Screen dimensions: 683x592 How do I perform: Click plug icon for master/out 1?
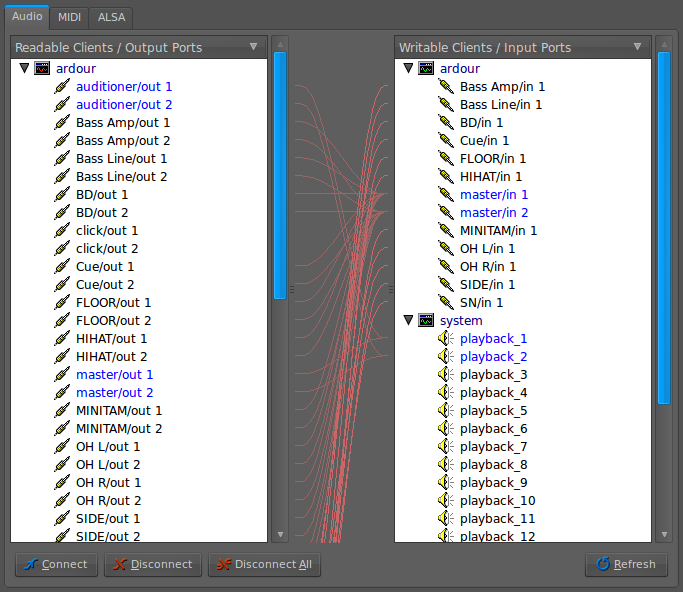point(62,375)
